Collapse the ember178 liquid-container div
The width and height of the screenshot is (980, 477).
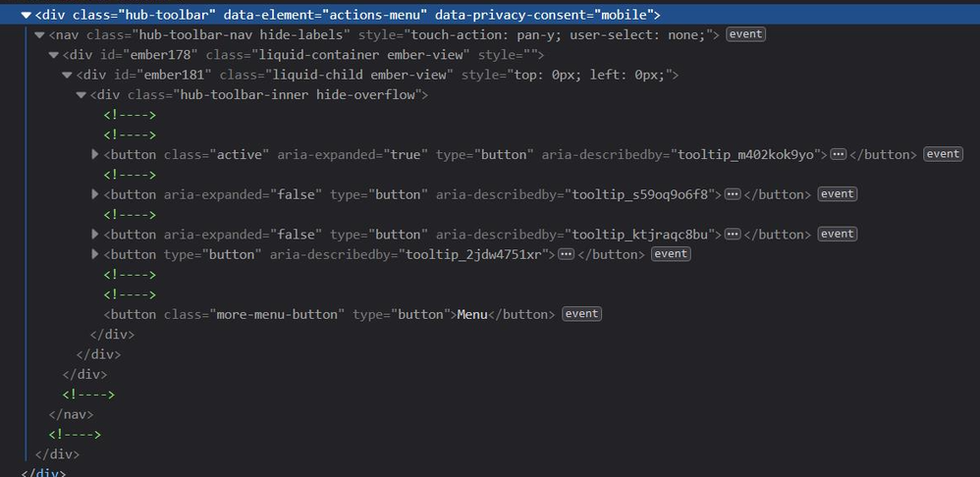click(x=54, y=55)
